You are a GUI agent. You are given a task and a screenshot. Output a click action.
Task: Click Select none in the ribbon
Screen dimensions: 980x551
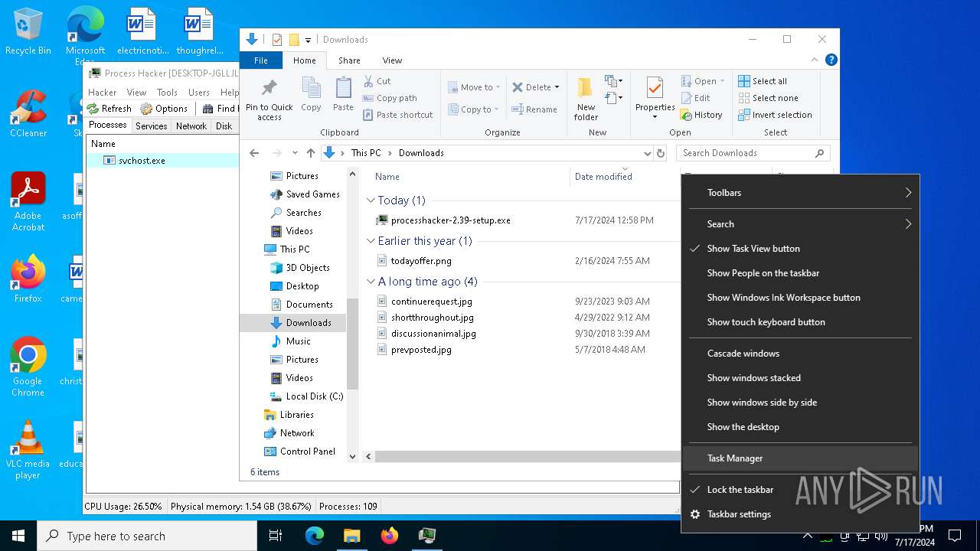coord(768,98)
